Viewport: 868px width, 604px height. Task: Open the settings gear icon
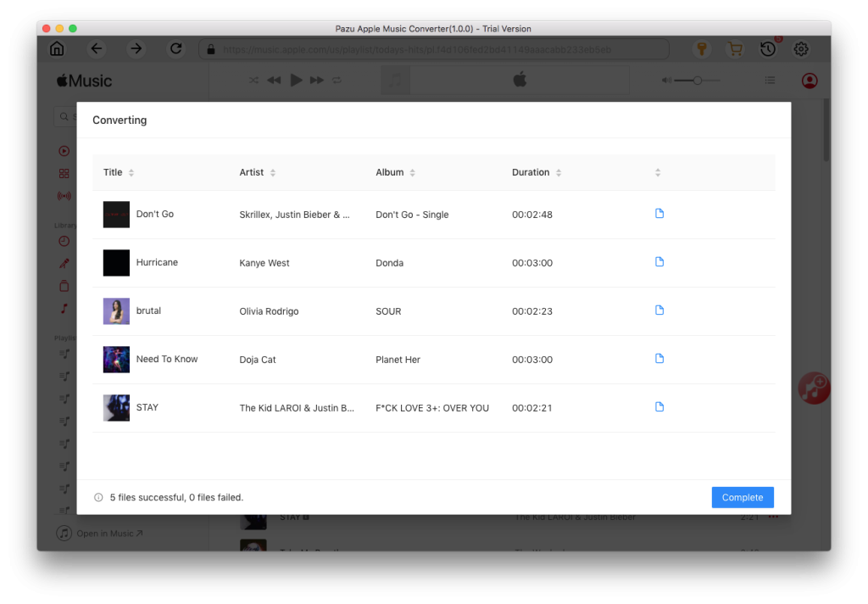tap(801, 48)
